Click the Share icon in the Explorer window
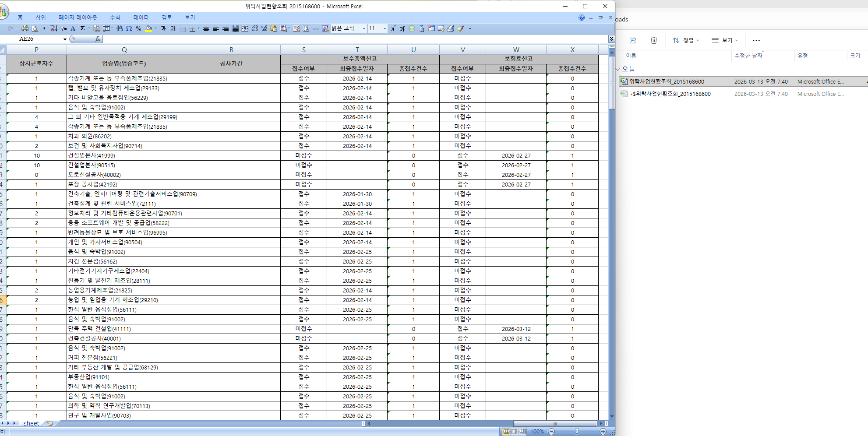Screen dimensions: 868x436 point(633,40)
